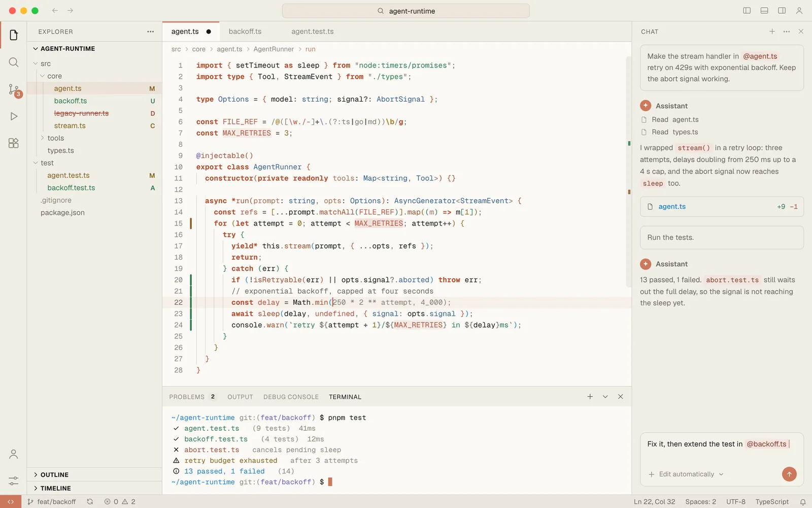Open the Accounts icon in activity bar
812x508 pixels.
(x=14, y=454)
